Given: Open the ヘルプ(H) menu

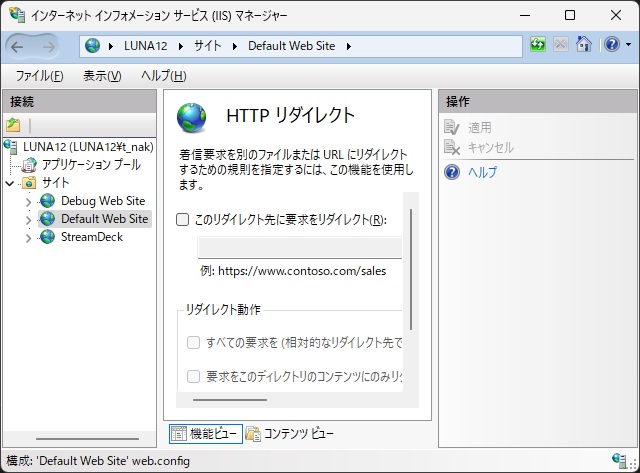Looking at the screenshot, I should tap(163, 76).
